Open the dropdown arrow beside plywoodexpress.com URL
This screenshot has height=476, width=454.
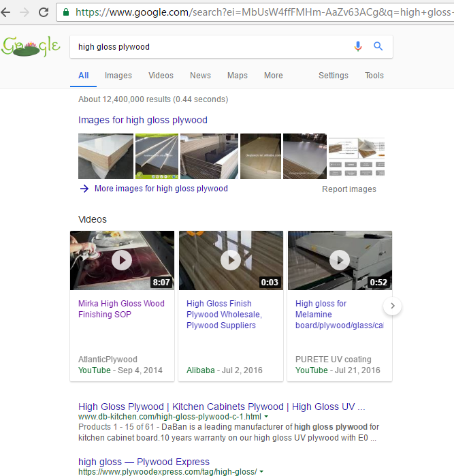coord(261,472)
